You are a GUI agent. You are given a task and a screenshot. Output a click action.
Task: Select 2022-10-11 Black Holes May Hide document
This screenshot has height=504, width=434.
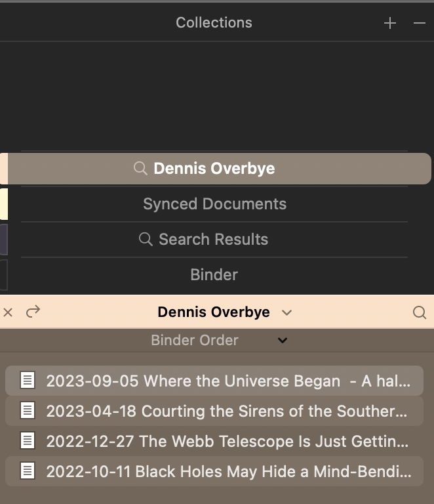[214, 471]
